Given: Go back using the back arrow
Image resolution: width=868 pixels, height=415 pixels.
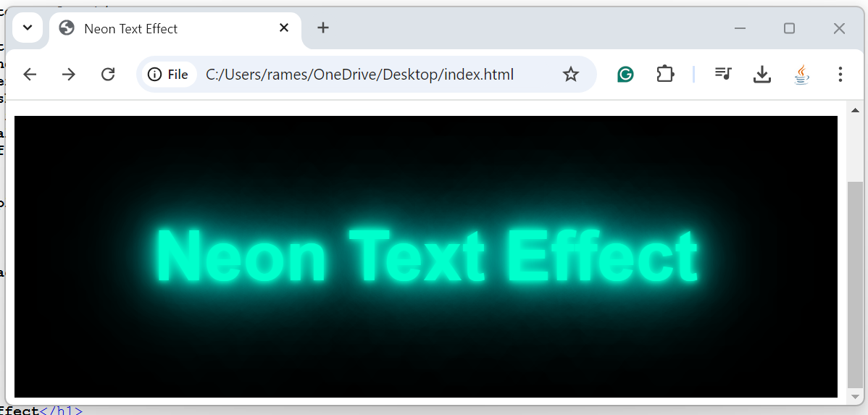Looking at the screenshot, I should coord(30,74).
